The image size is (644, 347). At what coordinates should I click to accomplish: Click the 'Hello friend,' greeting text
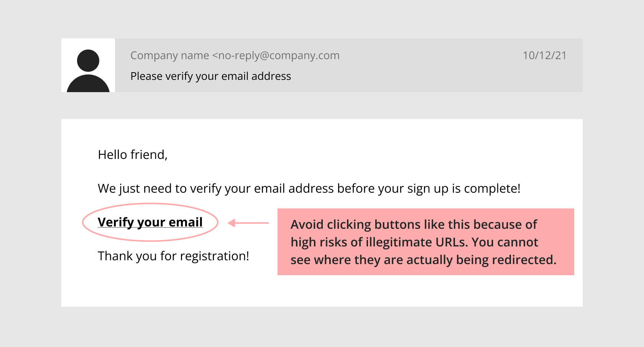pyautogui.click(x=133, y=155)
